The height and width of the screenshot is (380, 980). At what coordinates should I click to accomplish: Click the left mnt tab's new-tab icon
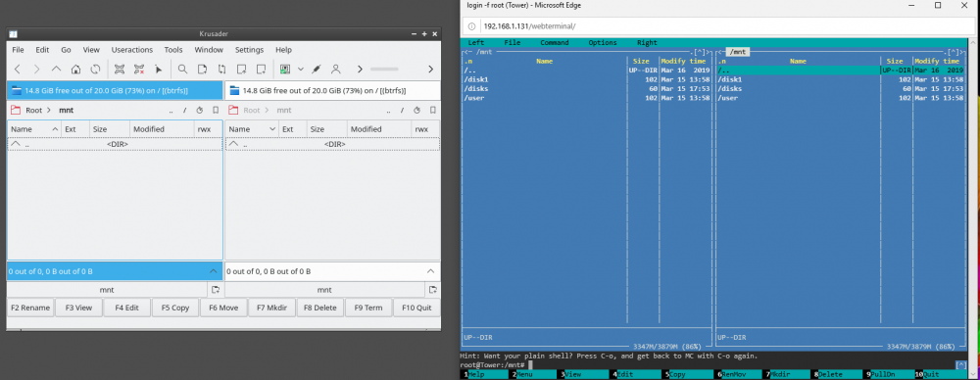point(216,290)
